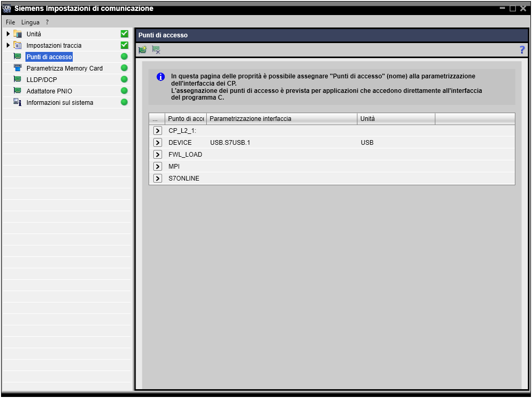Viewport: 532px width, 398px height.
Task: Minimize the Siemens communication settings window
Action: (502, 8)
